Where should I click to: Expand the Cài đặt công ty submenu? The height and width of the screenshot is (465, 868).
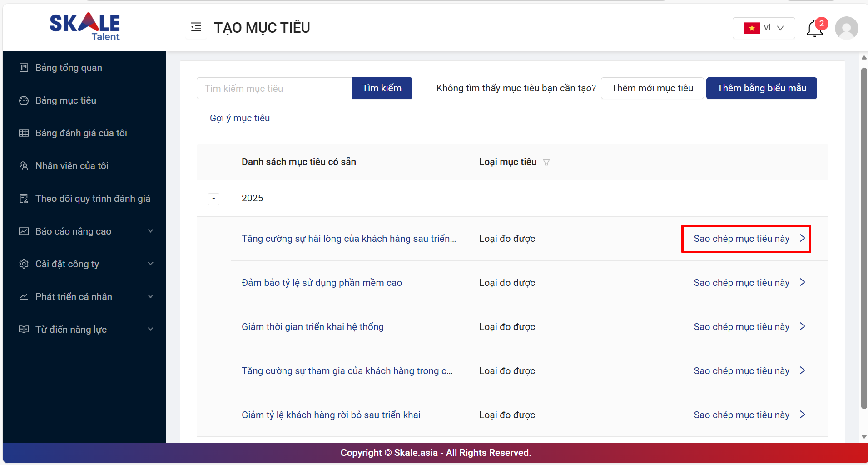150,264
